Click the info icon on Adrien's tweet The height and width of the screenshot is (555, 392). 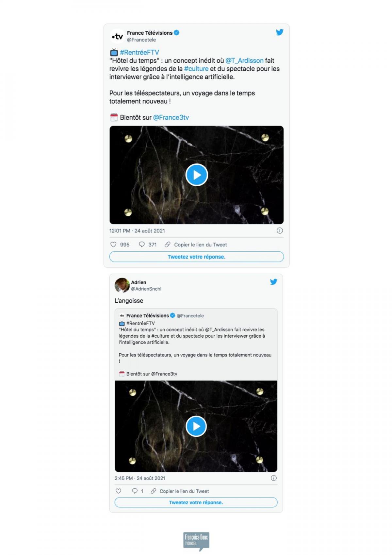point(274,478)
